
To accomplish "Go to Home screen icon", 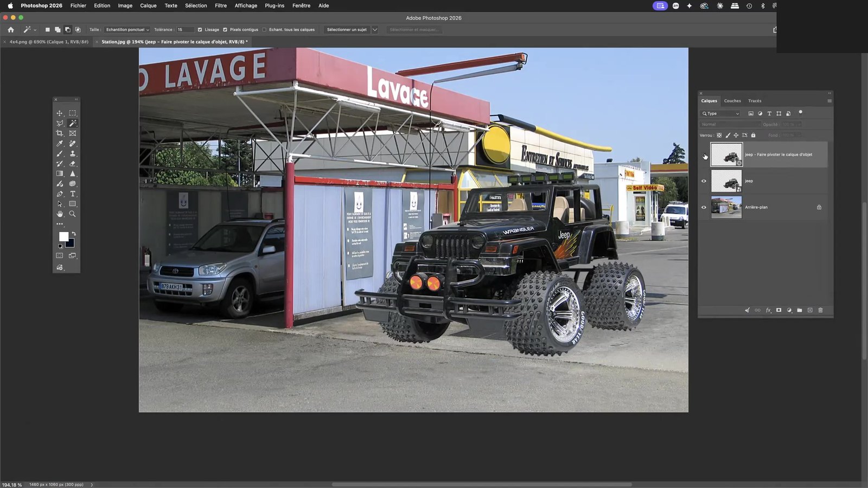I will [11, 30].
